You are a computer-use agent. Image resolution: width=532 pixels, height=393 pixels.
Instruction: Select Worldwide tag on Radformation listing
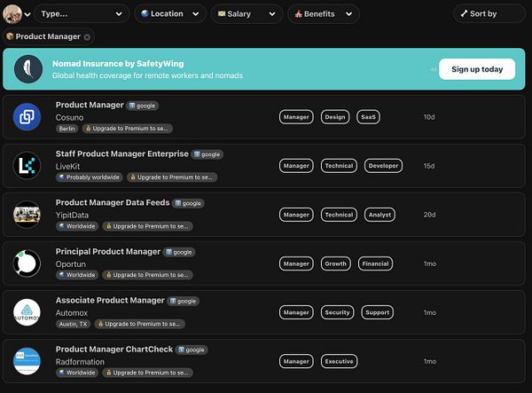point(77,373)
